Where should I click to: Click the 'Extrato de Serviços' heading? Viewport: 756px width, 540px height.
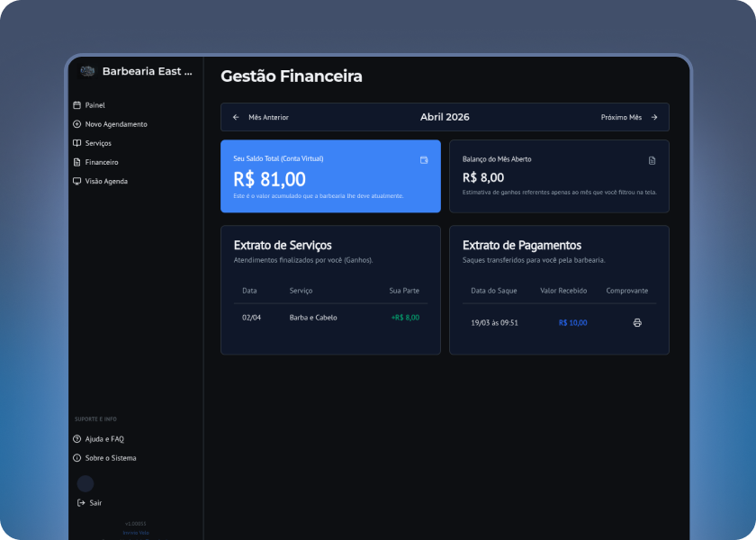click(x=283, y=245)
